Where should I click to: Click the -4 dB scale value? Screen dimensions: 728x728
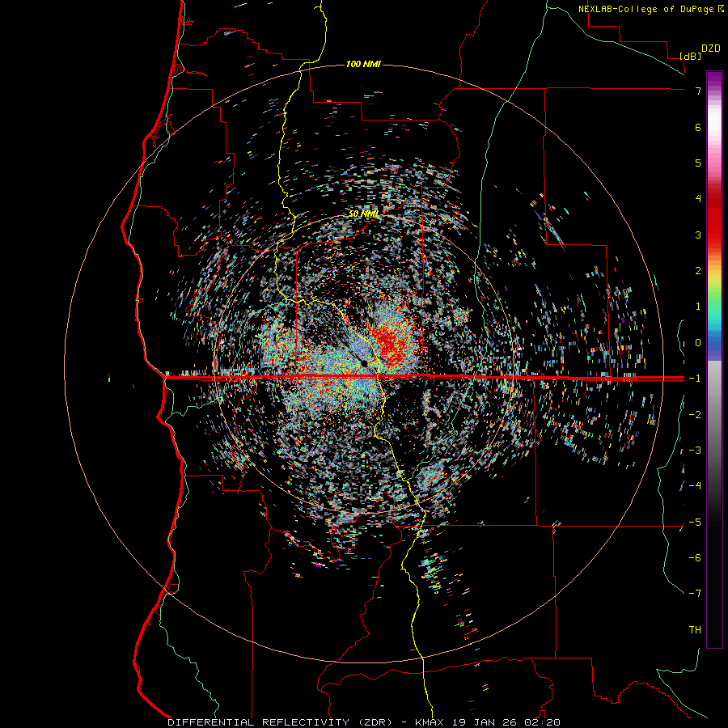pyautogui.click(x=695, y=486)
